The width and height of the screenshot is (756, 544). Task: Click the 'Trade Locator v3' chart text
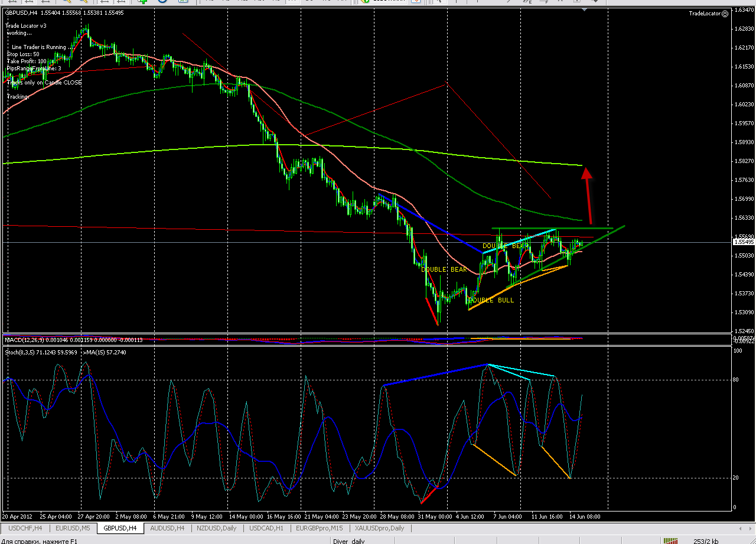click(26, 25)
